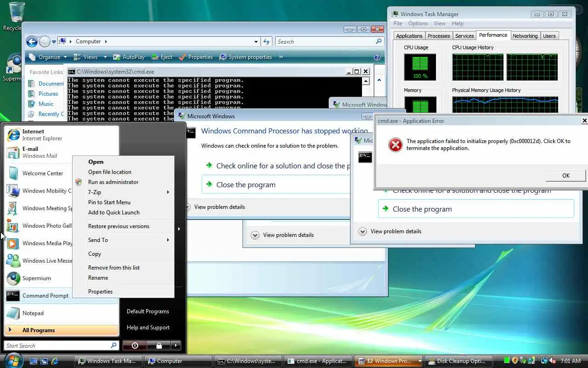This screenshot has height=368, width=588.
Task: Click Switch between windows in Quick Launch
Action: point(44,361)
